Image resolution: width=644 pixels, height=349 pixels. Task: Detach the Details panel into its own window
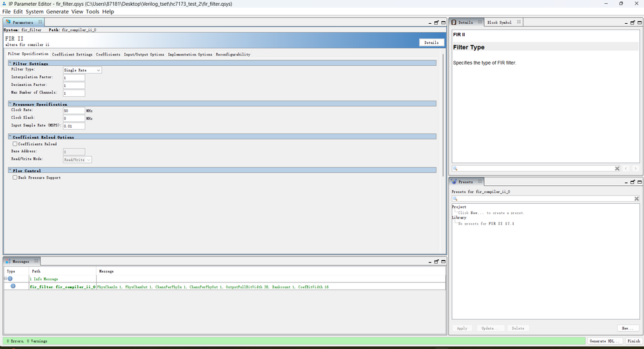click(632, 23)
